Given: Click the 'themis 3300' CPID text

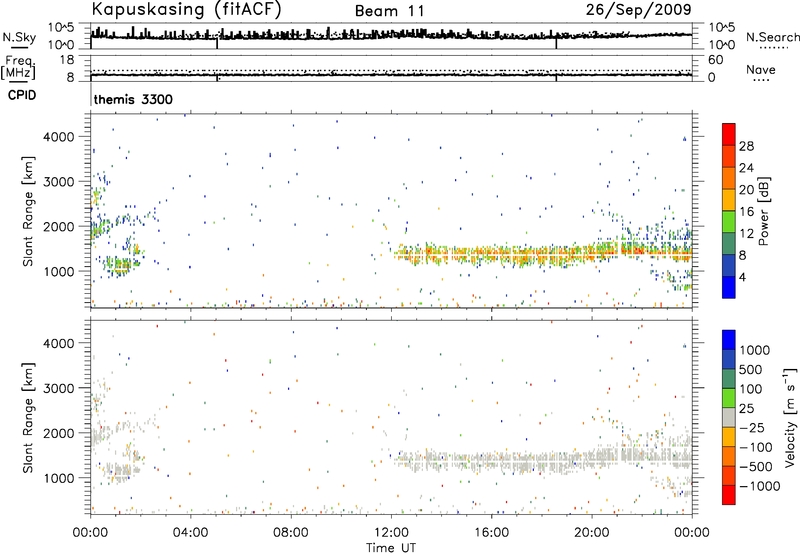Looking at the screenshot, I should 133,99.
